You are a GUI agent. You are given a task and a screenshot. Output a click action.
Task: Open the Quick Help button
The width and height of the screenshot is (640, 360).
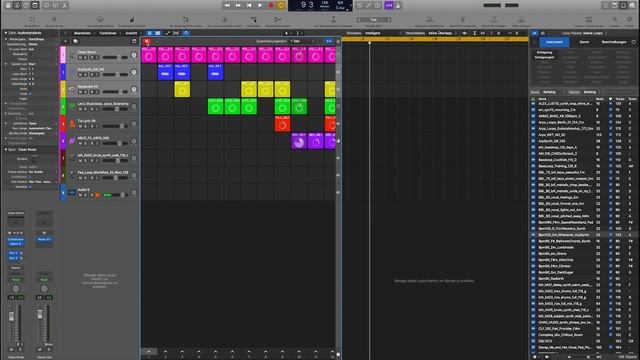coord(26,5)
